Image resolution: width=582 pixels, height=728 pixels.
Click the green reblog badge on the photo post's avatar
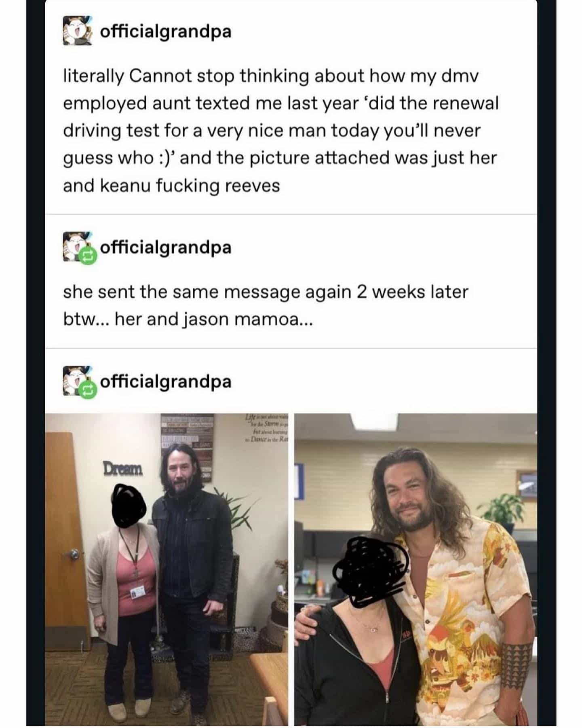(88, 390)
